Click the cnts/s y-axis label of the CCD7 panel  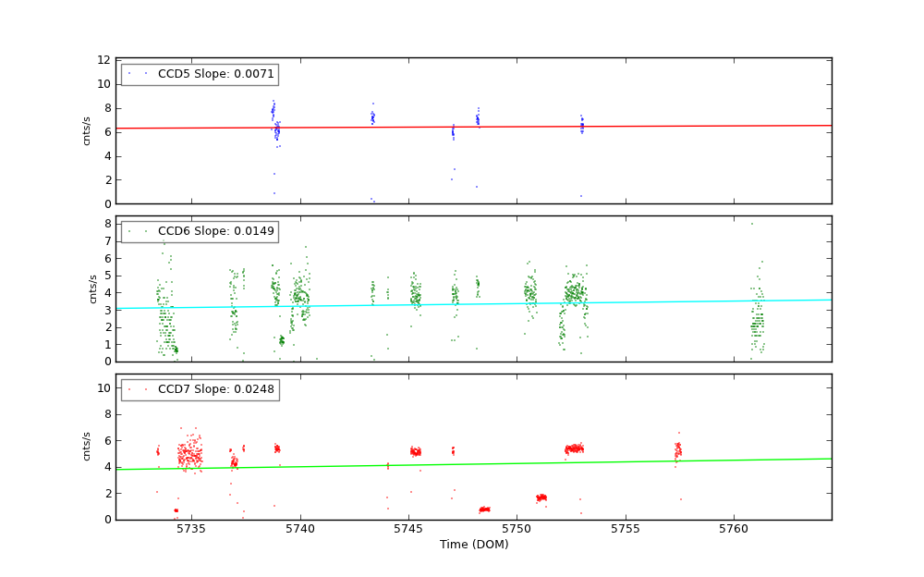pyautogui.click(x=87, y=447)
